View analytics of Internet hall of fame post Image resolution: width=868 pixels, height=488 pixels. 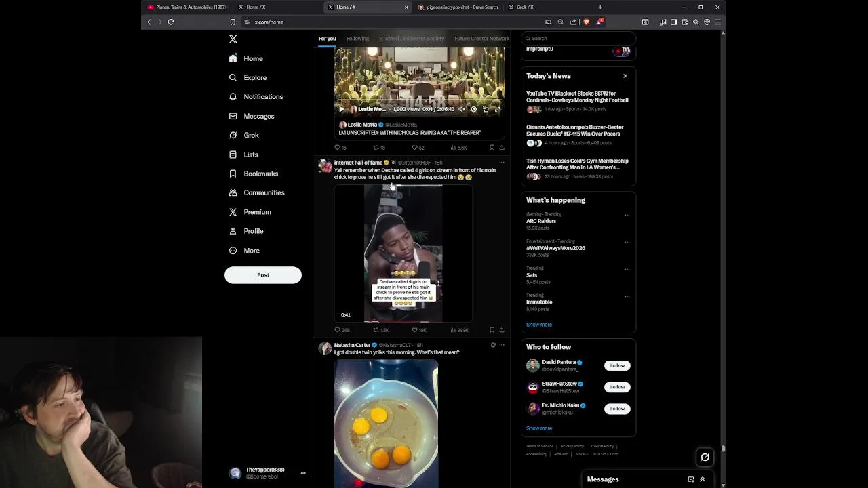[459, 330]
